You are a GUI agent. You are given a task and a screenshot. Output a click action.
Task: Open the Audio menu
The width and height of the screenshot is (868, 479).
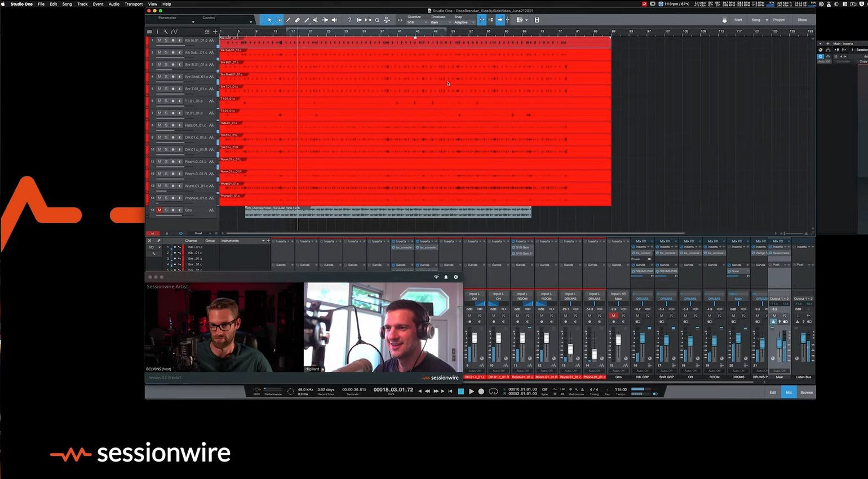click(x=114, y=4)
